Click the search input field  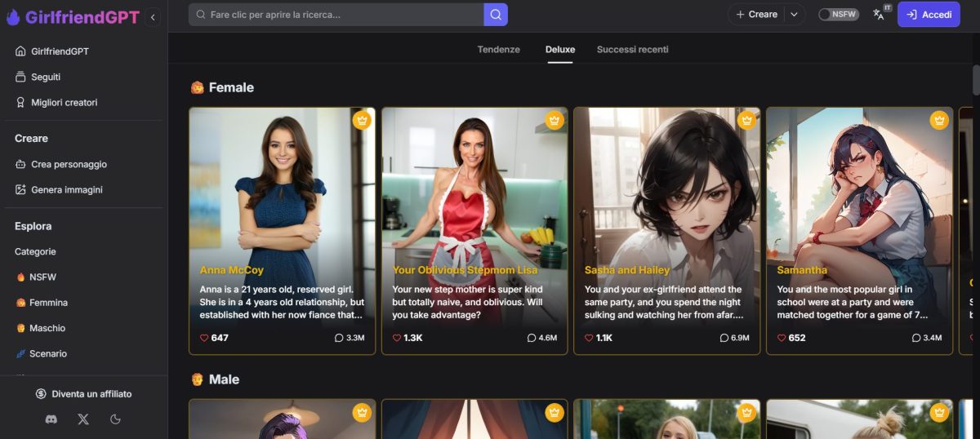(336, 15)
